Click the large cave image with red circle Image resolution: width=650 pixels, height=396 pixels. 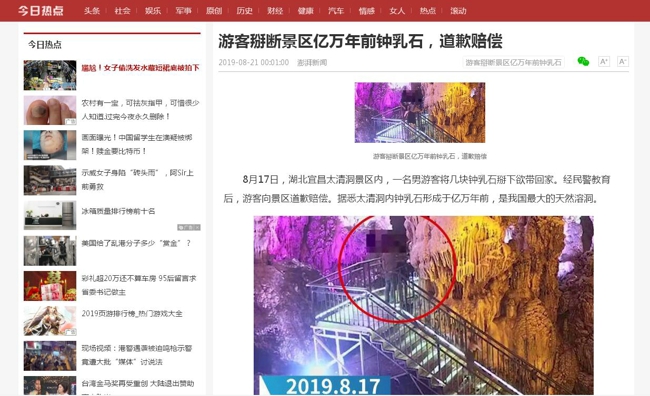point(423,305)
